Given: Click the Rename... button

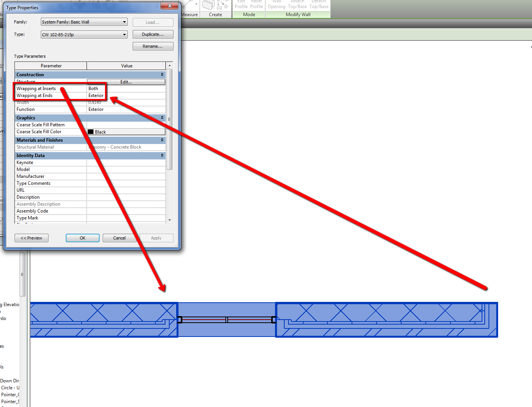Looking at the screenshot, I should coord(153,46).
